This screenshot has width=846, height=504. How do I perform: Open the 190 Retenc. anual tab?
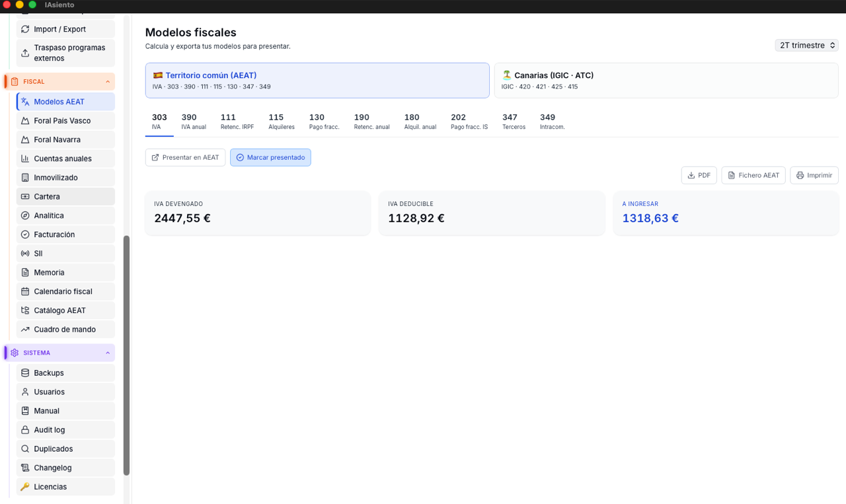click(x=371, y=122)
